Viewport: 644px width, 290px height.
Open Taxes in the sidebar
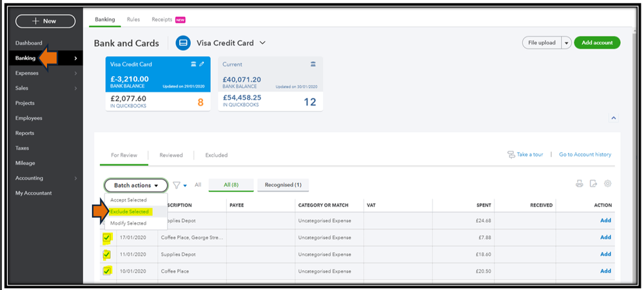point(22,148)
